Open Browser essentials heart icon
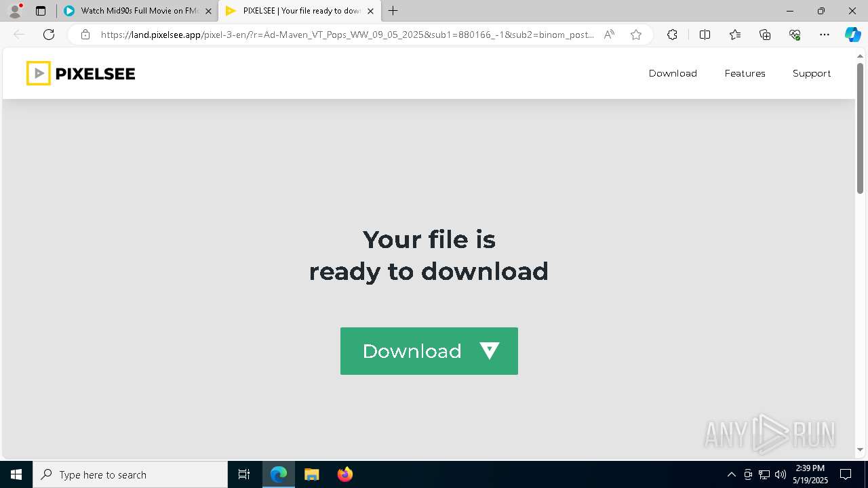 click(x=795, y=35)
